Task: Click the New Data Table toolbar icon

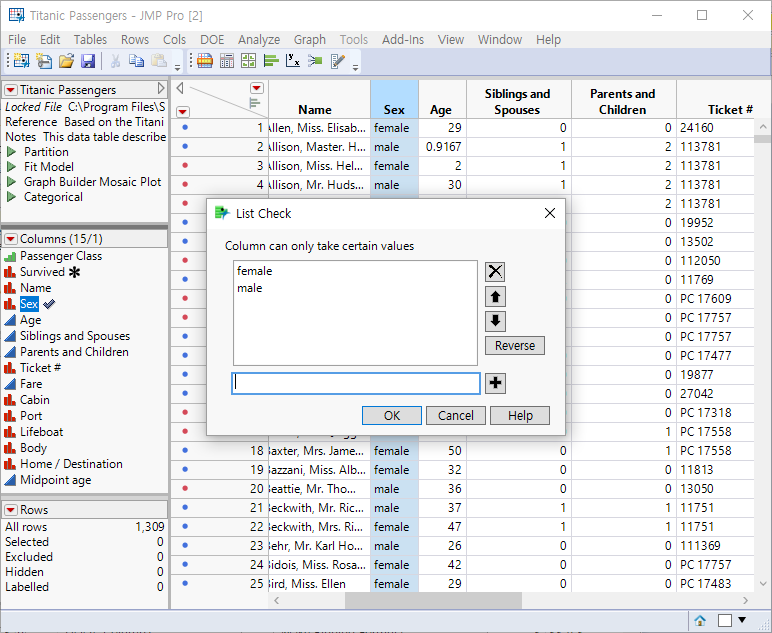Action: click(22, 61)
